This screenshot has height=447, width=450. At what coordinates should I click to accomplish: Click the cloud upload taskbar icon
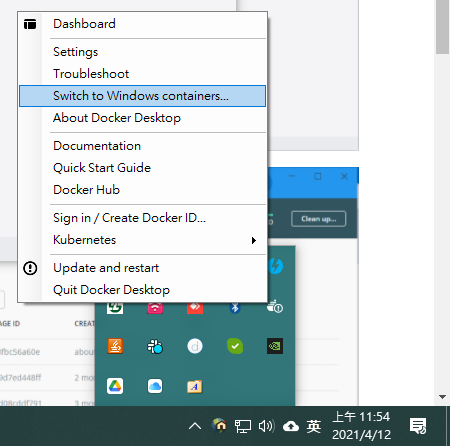tap(291, 426)
